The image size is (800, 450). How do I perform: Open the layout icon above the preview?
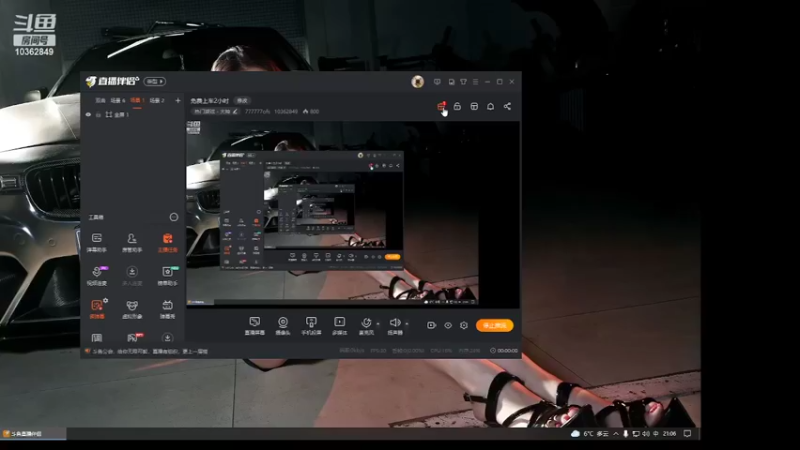[x=474, y=106]
